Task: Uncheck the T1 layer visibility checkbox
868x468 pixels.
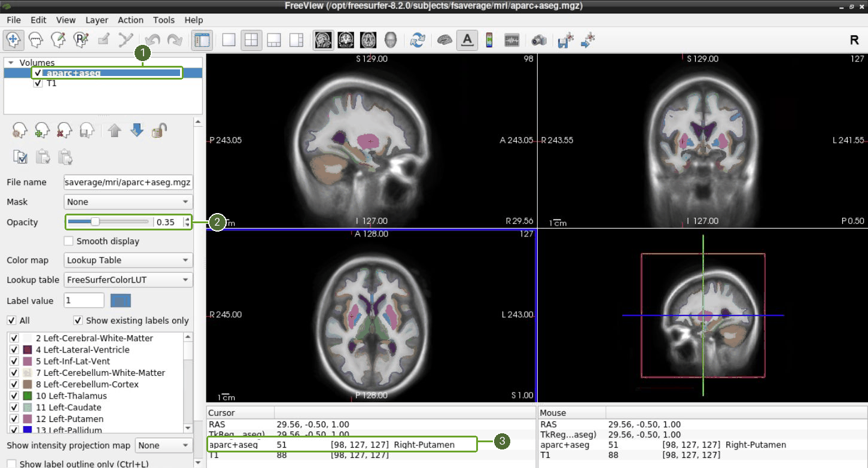Action: 38,84
